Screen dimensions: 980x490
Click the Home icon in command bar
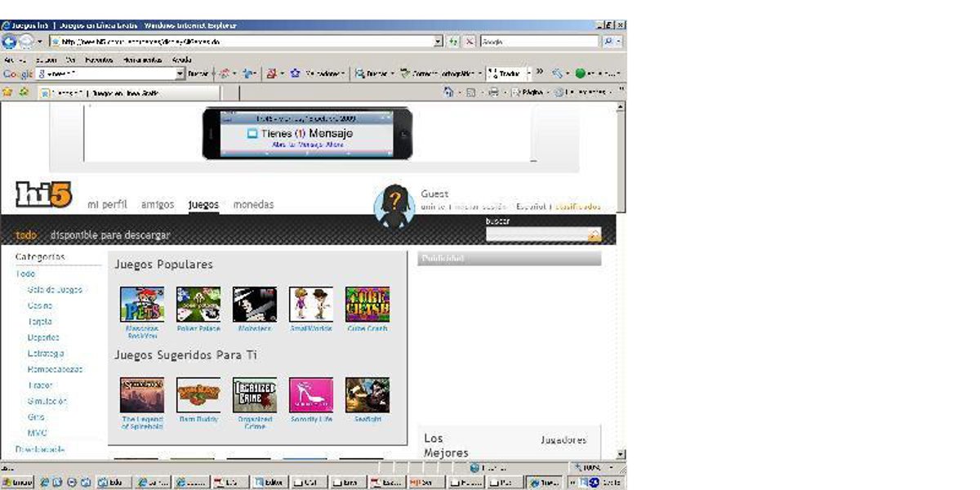pos(449,92)
